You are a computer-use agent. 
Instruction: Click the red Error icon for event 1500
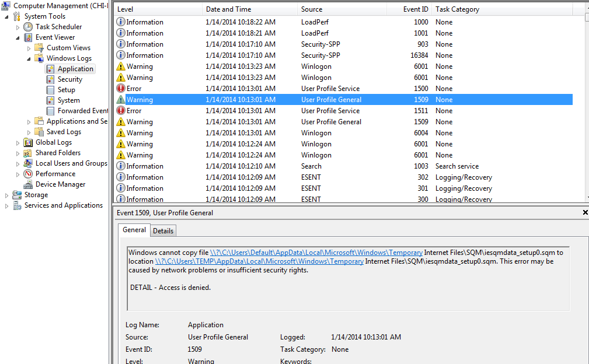click(121, 89)
